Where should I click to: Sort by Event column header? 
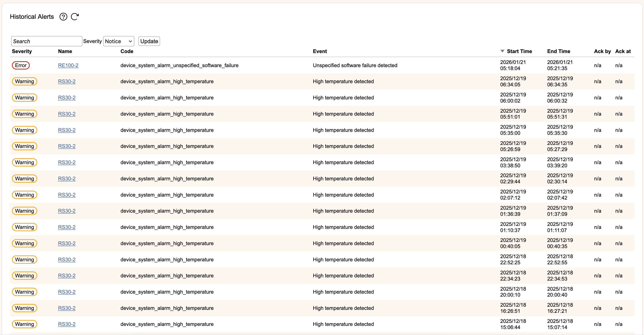point(320,51)
